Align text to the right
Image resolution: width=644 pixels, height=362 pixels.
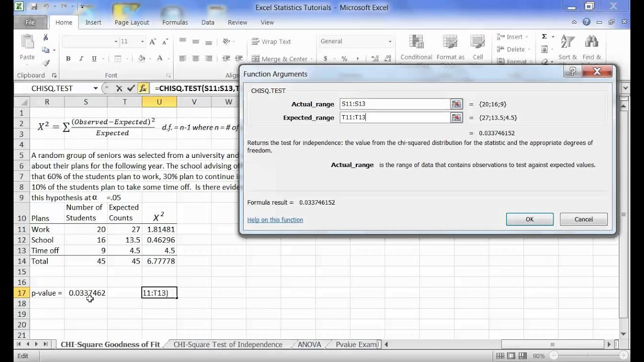tap(209, 59)
